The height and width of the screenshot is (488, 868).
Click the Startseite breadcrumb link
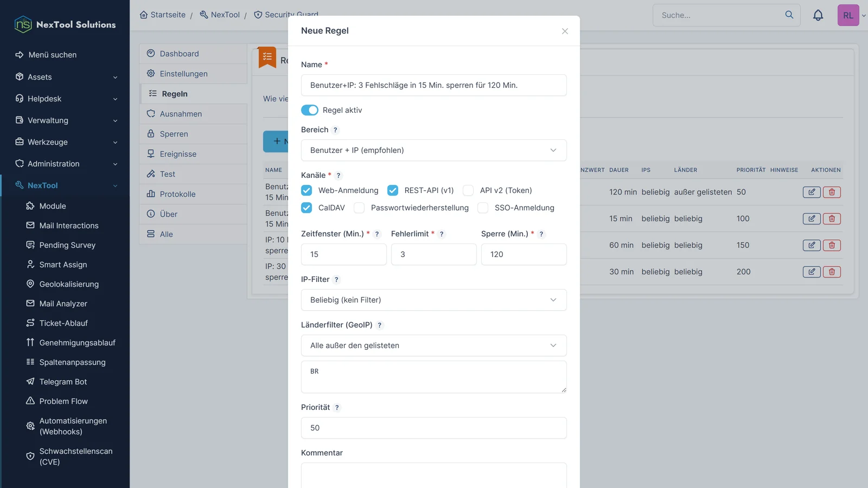click(163, 15)
